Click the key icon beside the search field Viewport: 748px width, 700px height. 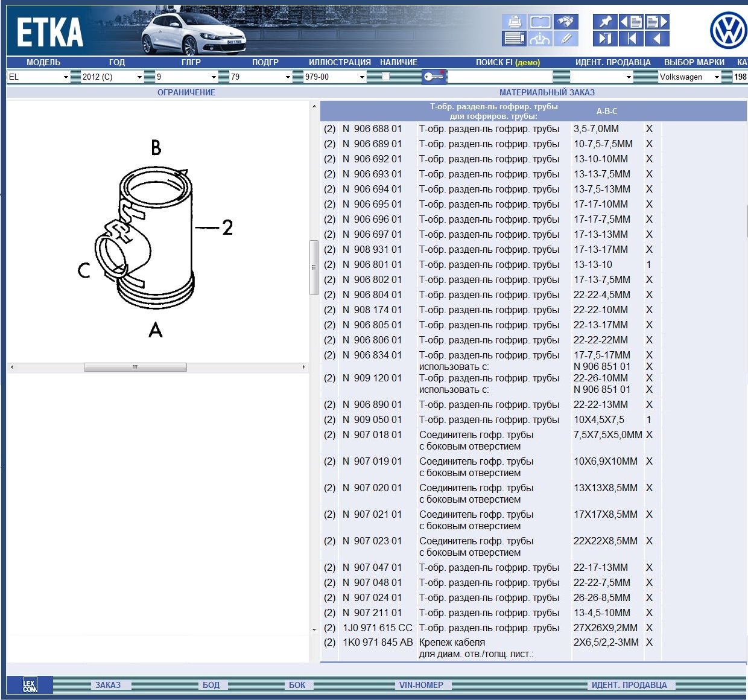433,77
